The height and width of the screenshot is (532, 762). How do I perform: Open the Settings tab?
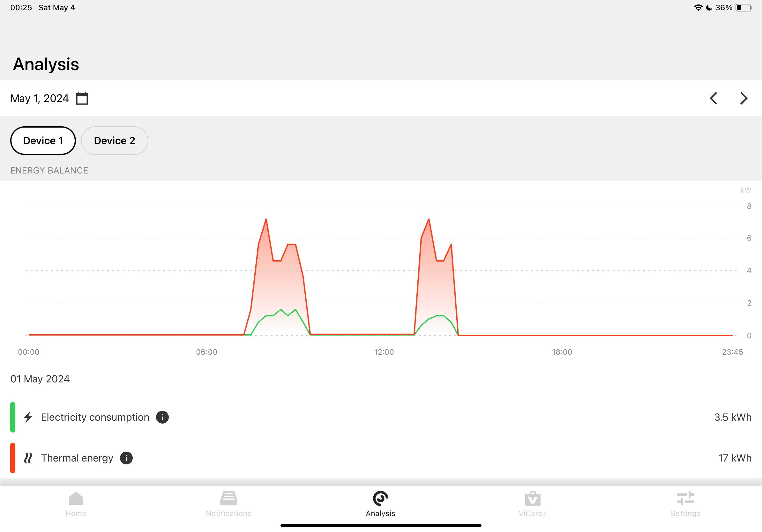(686, 504)
